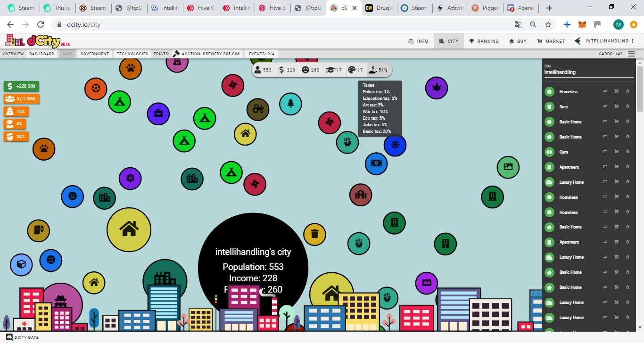644x343 pixels.
Task: Click the sell cart icon for Dust
Action: click(x=616, y=107)
